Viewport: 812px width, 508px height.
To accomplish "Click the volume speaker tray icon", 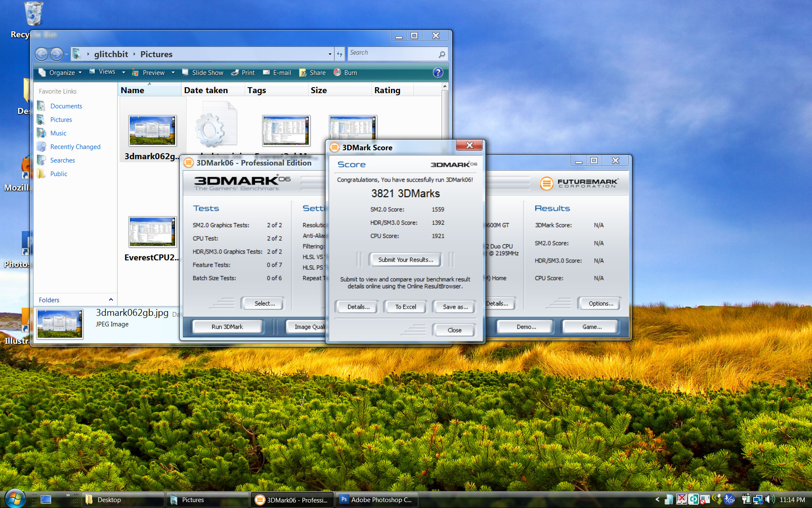I will pyautogui.click(x=770, y=500).
